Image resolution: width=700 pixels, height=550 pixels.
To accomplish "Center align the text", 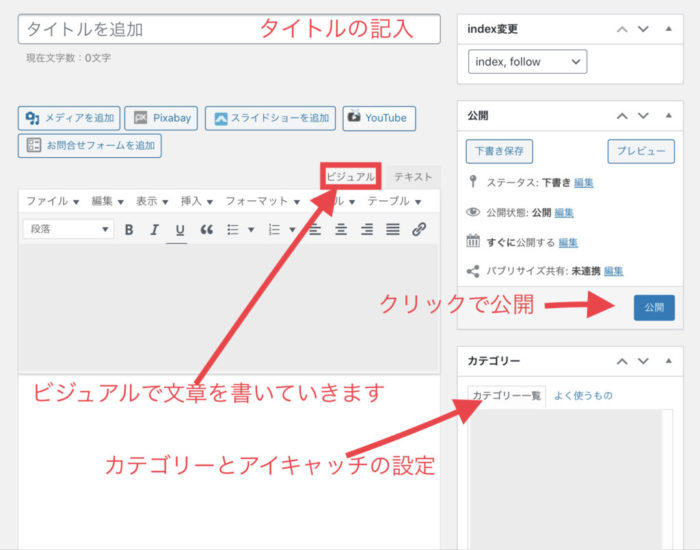I will (341, 229).
